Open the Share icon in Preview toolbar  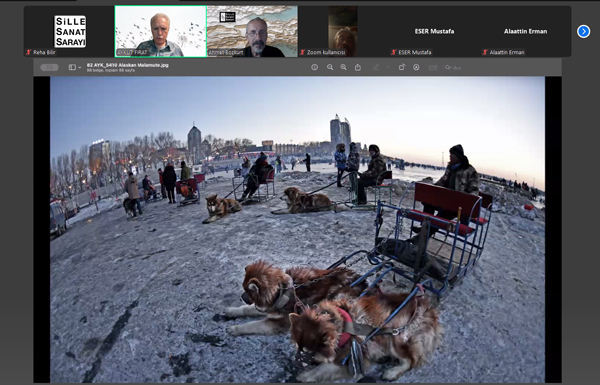click(x=358, y=67)
